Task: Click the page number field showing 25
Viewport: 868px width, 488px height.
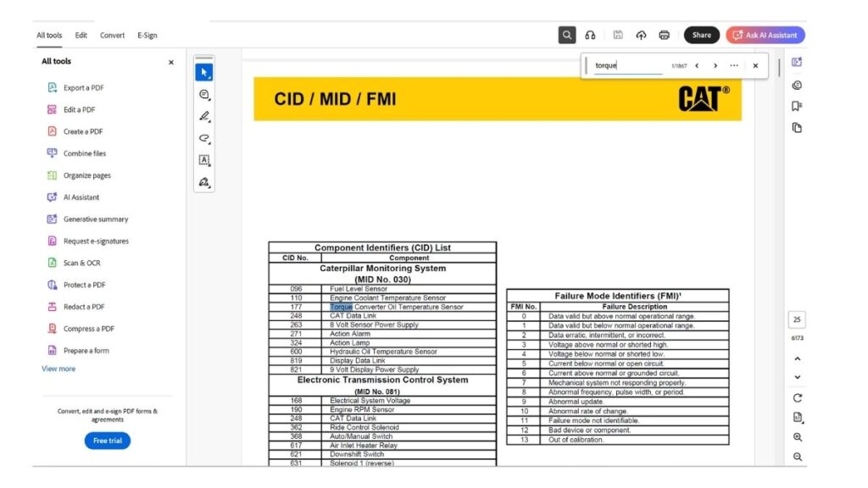Action: [x=797, y=319]
